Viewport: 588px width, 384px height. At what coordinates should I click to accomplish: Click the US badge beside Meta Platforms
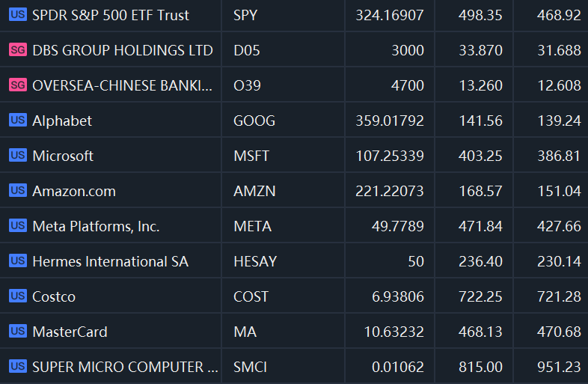point(18,225)
